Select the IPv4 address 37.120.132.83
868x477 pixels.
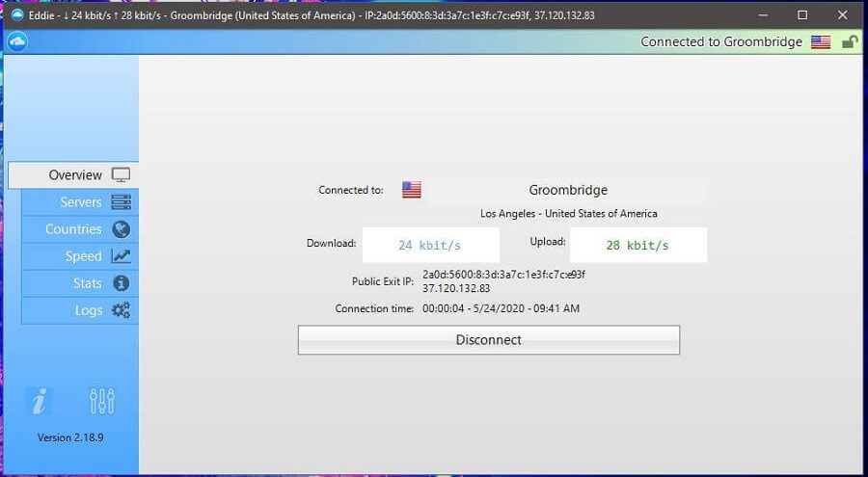coord(456,288)
